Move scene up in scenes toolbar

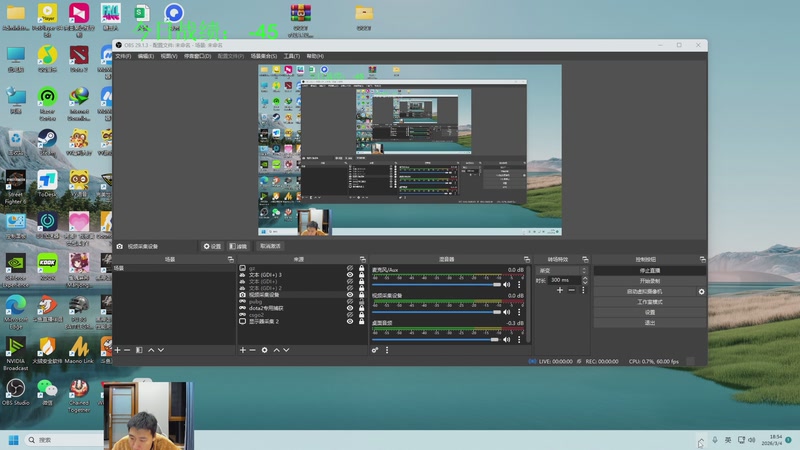[151, 350]
